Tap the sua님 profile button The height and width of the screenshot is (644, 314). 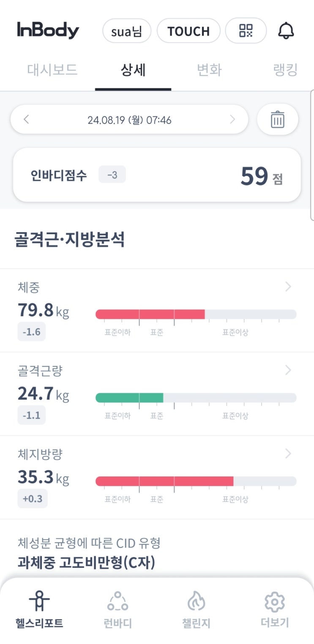pyautogui.click(x=127, y=31)
